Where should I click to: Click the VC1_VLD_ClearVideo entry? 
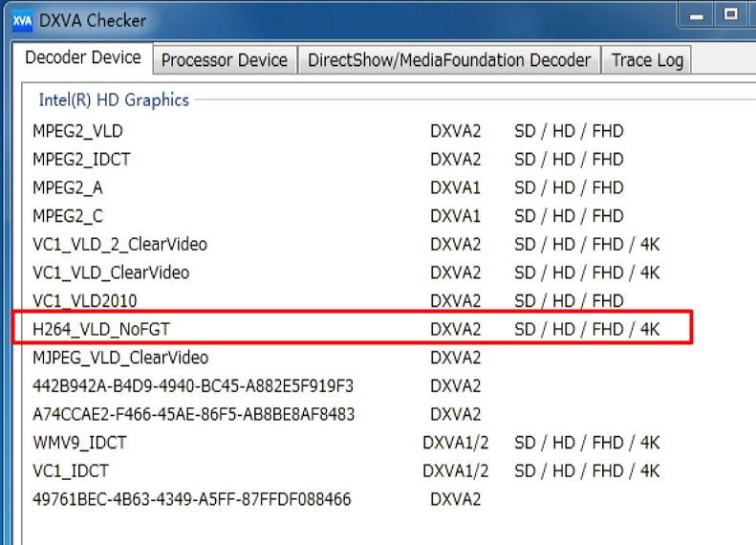[x=111, y=272]
